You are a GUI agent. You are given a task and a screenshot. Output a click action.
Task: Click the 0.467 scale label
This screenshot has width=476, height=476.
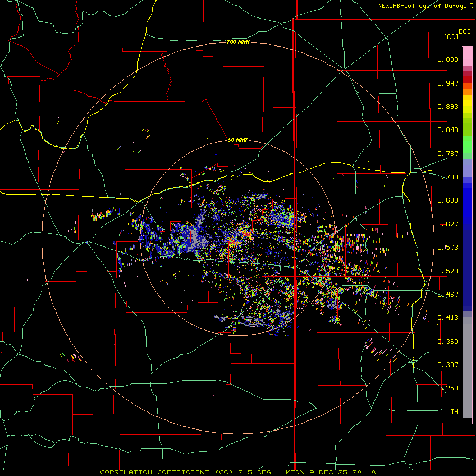[448, 295]
